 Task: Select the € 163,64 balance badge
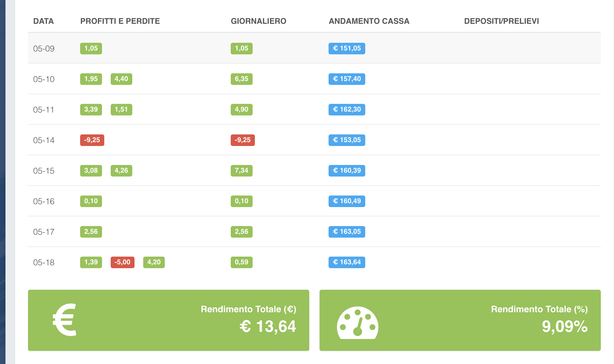[x=347, y=262]
